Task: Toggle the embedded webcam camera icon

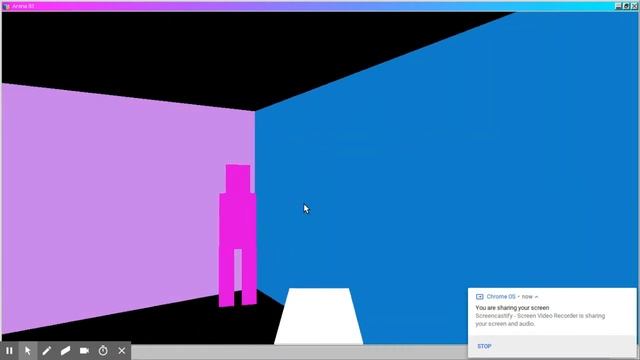Action: 84,351
